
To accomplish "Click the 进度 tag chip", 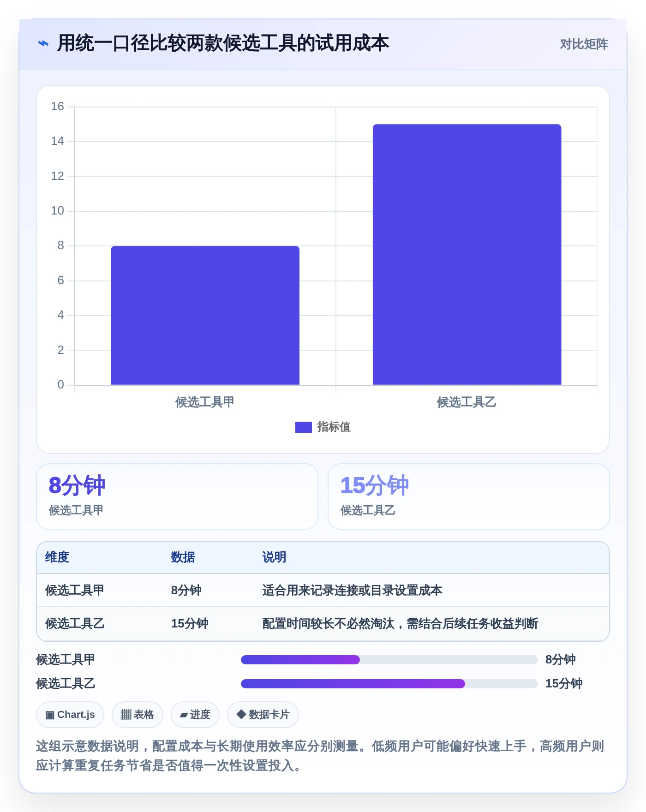I will tap(195, 715).
